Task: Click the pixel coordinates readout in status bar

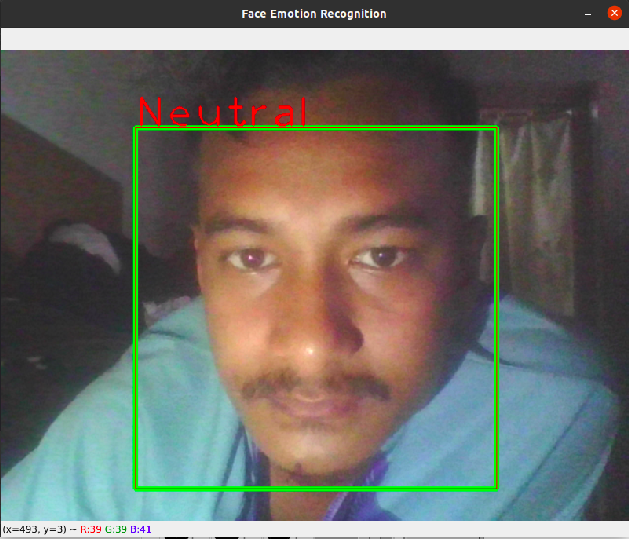Action: click(35, 529)
